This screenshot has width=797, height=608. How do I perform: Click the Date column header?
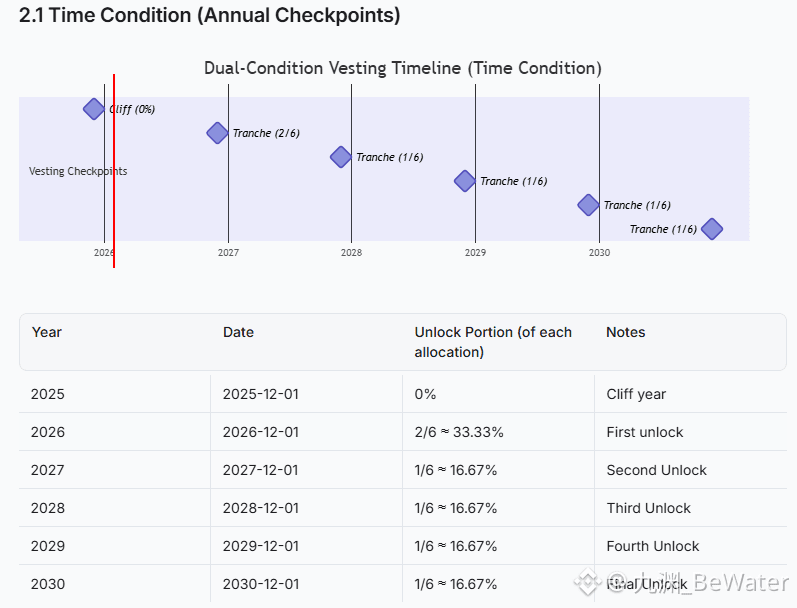(238, 332)
